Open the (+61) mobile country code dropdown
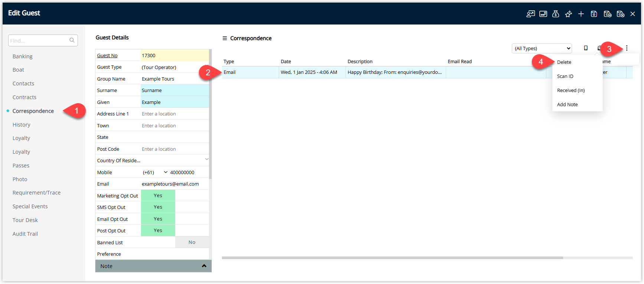Image resolution: width=644 pixels, height=284 pixels. (x=155, y=172)
